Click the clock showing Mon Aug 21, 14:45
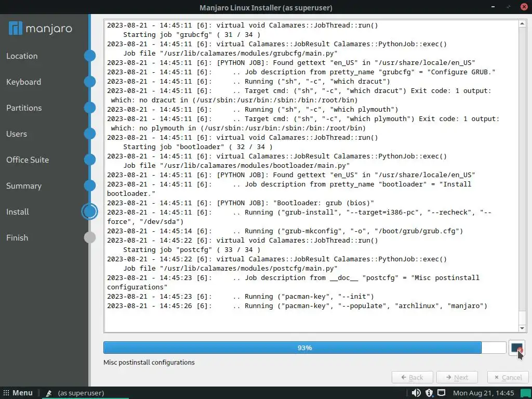532x399 pixels. (x=484, y=393)
